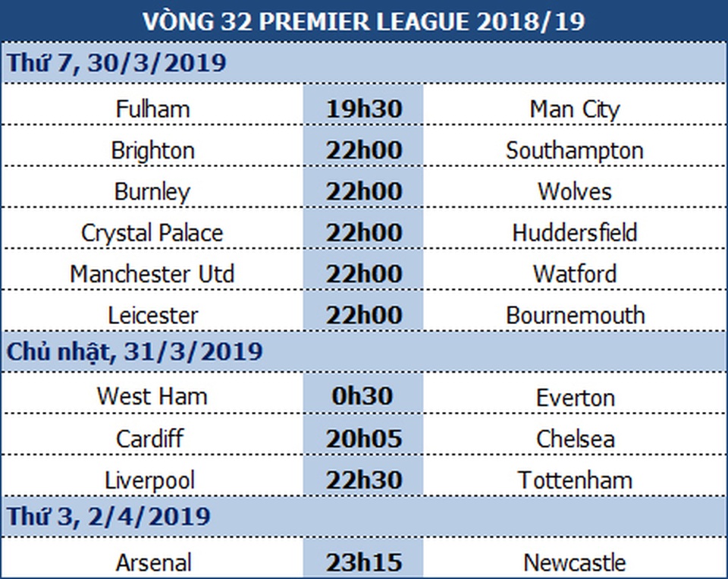Screen dimensions: 728x579
Task: Click the Huddersfield team name
Action: tap(574, 232)
